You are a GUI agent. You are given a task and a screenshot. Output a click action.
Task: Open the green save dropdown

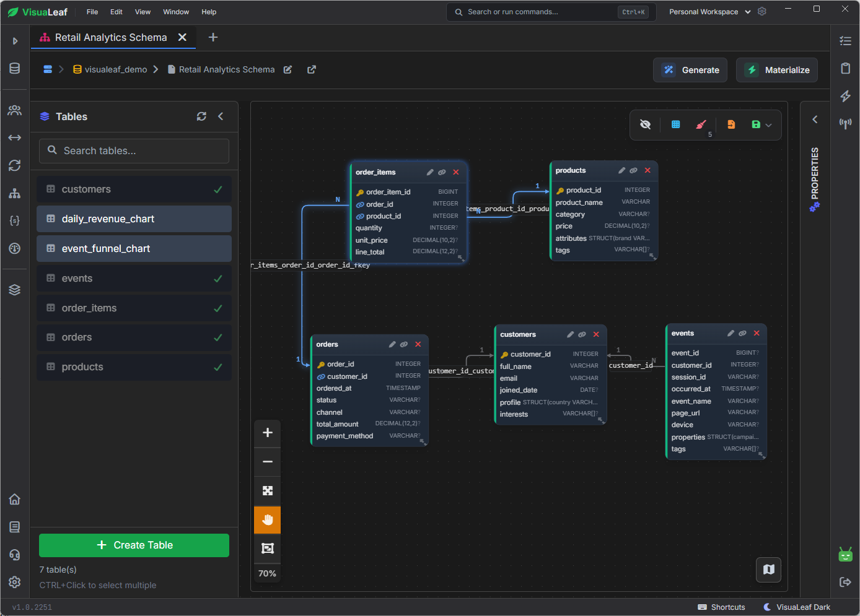(x=761, y=124)
